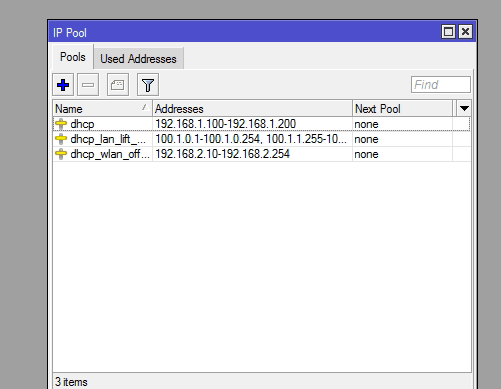Click the dhcp_wlan_off pool row icon
Screen dimensions: 501x389
[x=61, y=154]
